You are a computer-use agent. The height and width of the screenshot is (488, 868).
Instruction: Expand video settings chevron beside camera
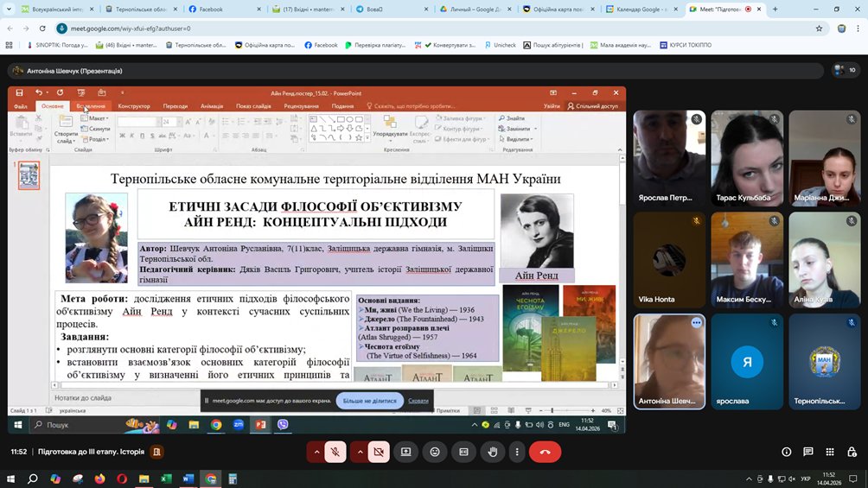click(360, 452)
